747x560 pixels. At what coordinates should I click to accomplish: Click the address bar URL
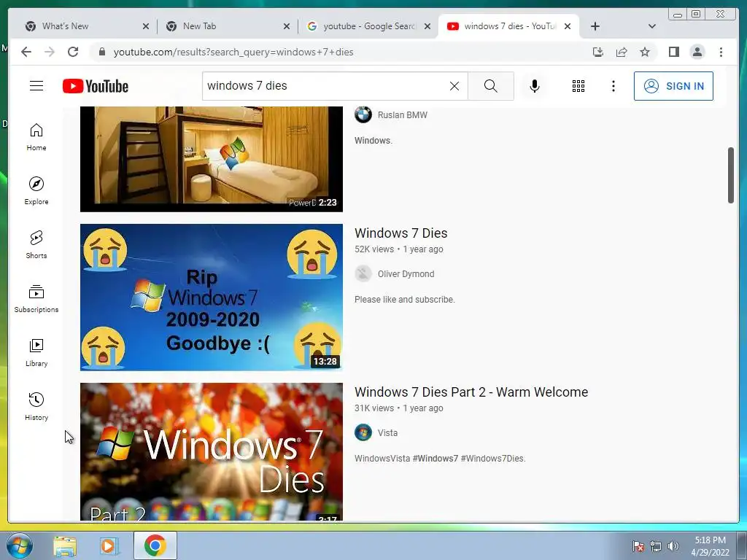click(x=233, y=52)
